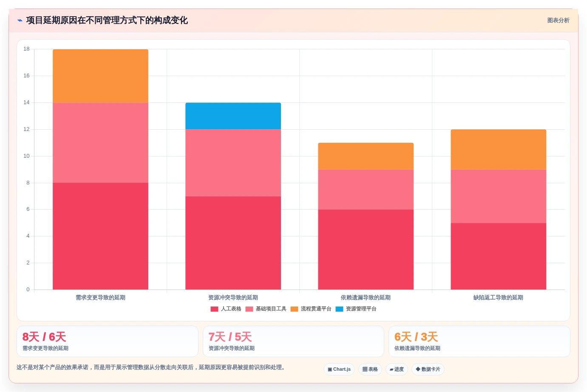Click the orange 流程贯通平台 legend swatch
587x392 pixels.
294,309
